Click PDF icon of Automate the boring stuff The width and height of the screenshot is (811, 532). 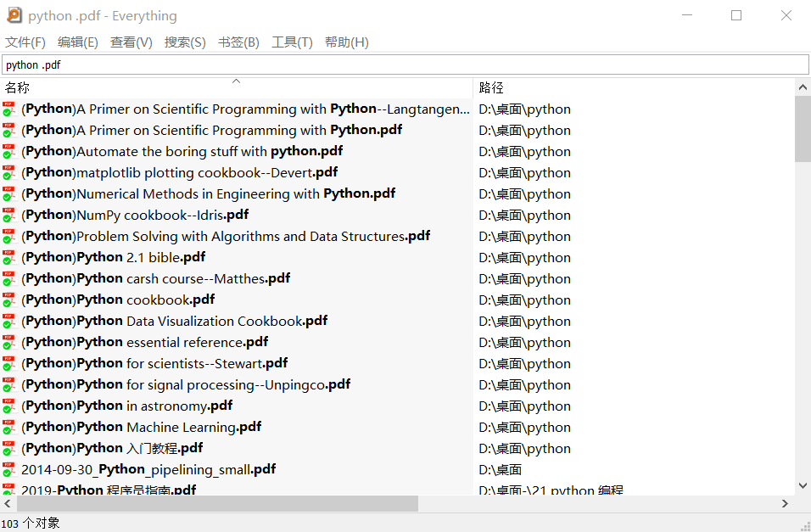point(8,151)
